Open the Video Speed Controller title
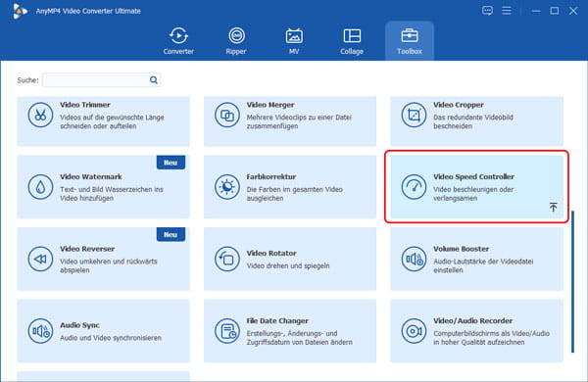The height and width of the screenshot is (382, 588). [x=473, y=176]
